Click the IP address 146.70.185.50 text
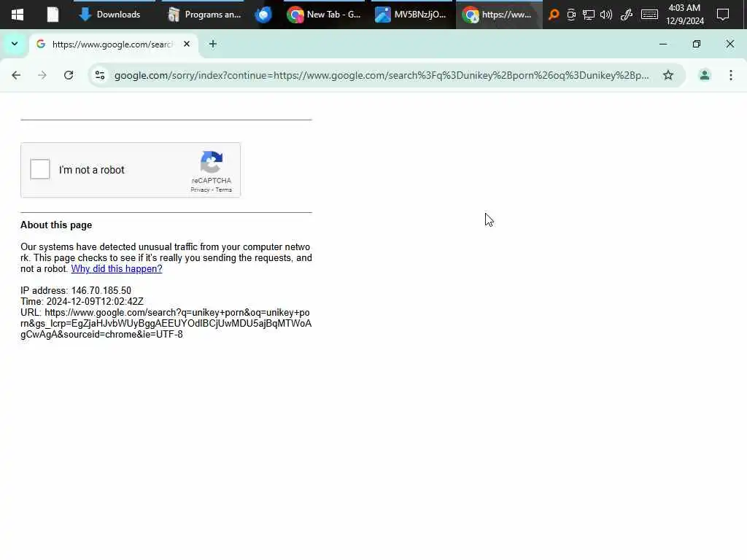The image size is (747, 560). (76, 290)
